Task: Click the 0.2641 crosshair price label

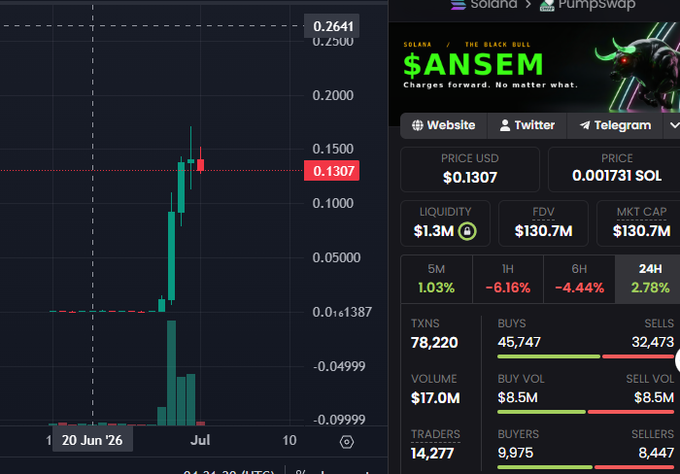Action: [332, 26]
